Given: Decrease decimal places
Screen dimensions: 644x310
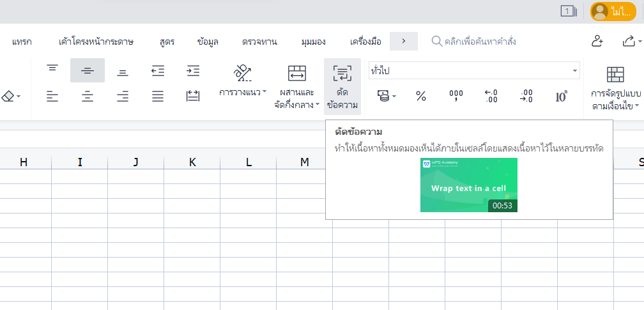Looking at the screenshot, I should pos(526,97).
